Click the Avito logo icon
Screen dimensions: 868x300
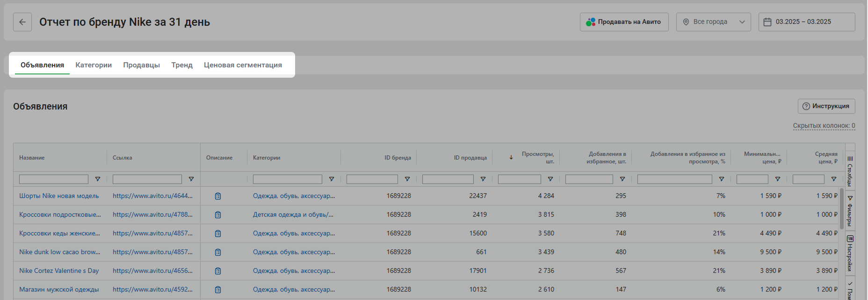(x=591, y=22)
